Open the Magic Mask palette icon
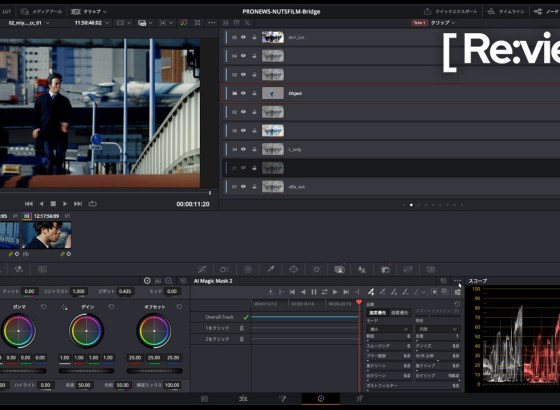This screenshot has height=410, width=560. click(x=339, y=269)
